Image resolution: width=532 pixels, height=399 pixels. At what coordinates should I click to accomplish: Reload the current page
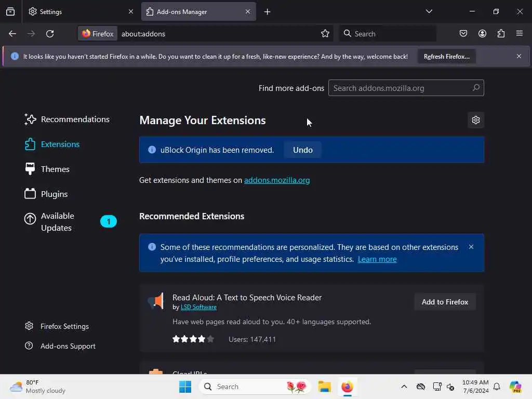click(x=50, y=34)
